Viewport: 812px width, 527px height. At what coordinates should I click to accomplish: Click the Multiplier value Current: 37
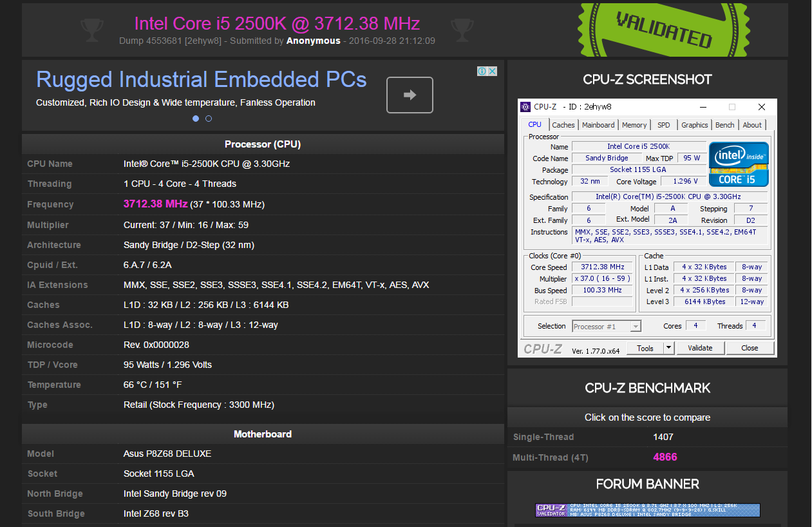point(186,225)
